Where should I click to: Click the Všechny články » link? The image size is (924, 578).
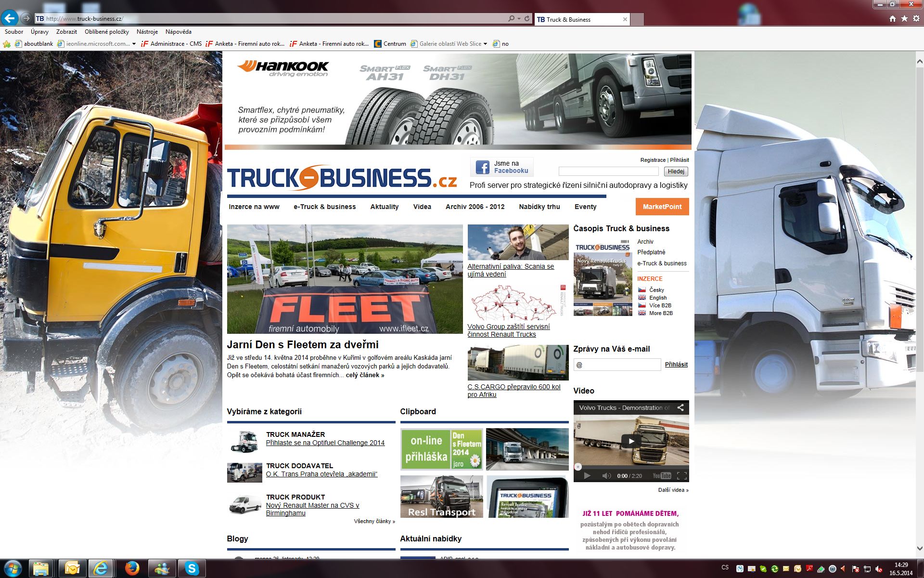click(x=374, y=521)
